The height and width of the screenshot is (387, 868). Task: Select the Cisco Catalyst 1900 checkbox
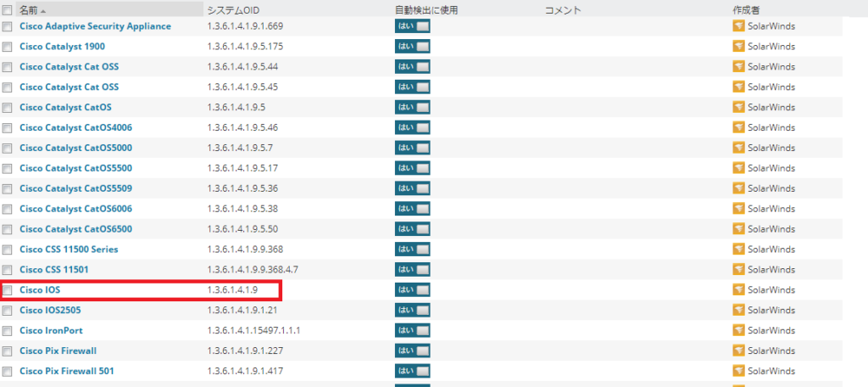(7, 48)
